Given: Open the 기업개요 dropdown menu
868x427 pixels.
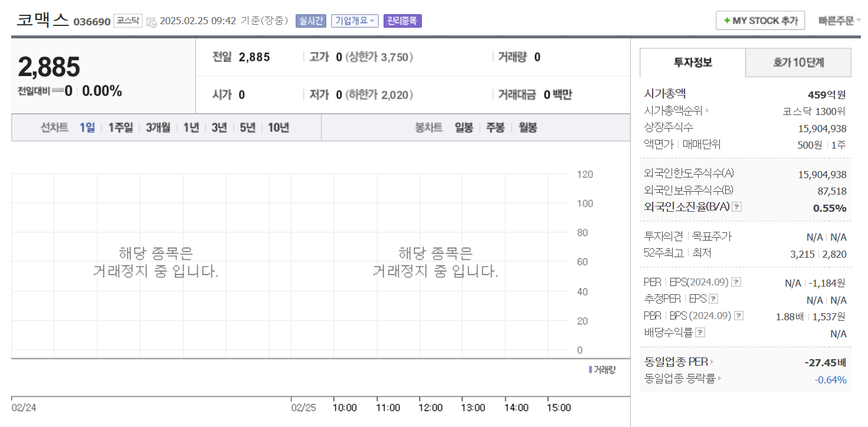Looking at the screenshot, I should pyautogui.click(x=354, y=21).
